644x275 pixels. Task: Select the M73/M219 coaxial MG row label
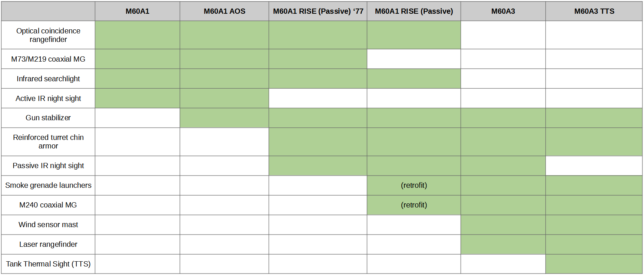48,59
